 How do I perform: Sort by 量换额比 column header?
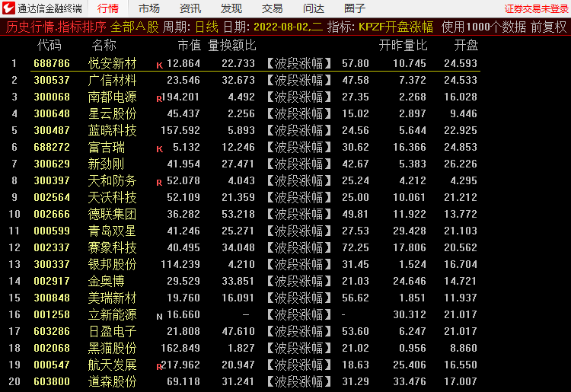232,45
